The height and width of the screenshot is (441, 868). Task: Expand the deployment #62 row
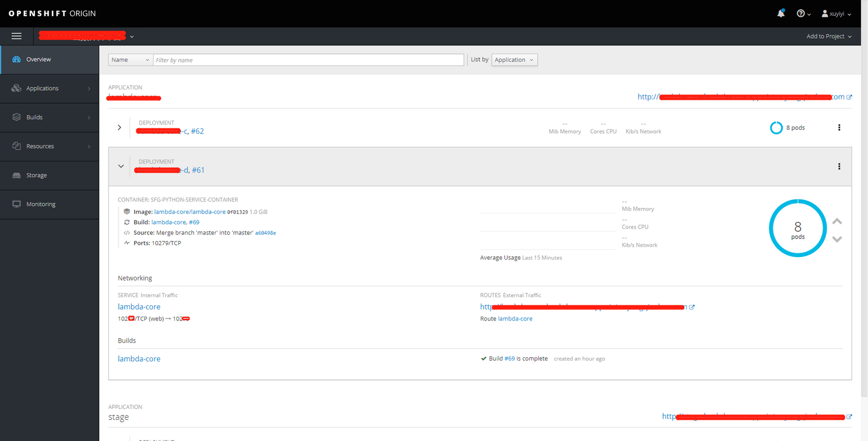coord(119,128)
